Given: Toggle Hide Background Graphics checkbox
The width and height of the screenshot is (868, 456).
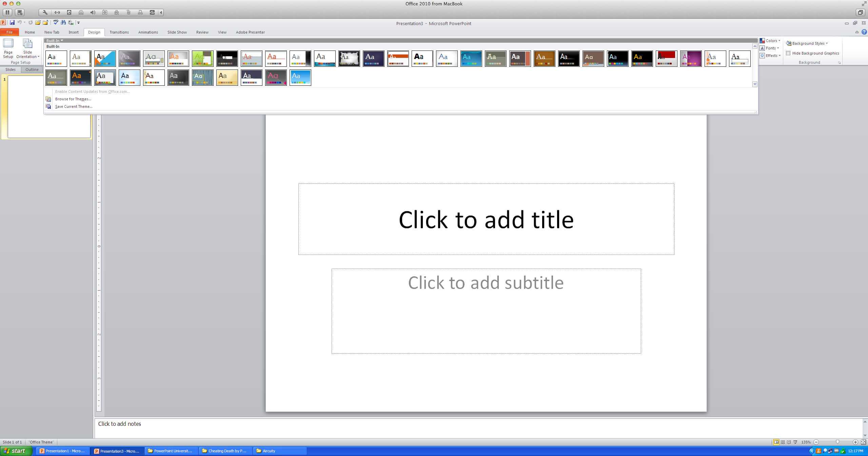Looking at the screenshot, I should (x=788, y=53).
